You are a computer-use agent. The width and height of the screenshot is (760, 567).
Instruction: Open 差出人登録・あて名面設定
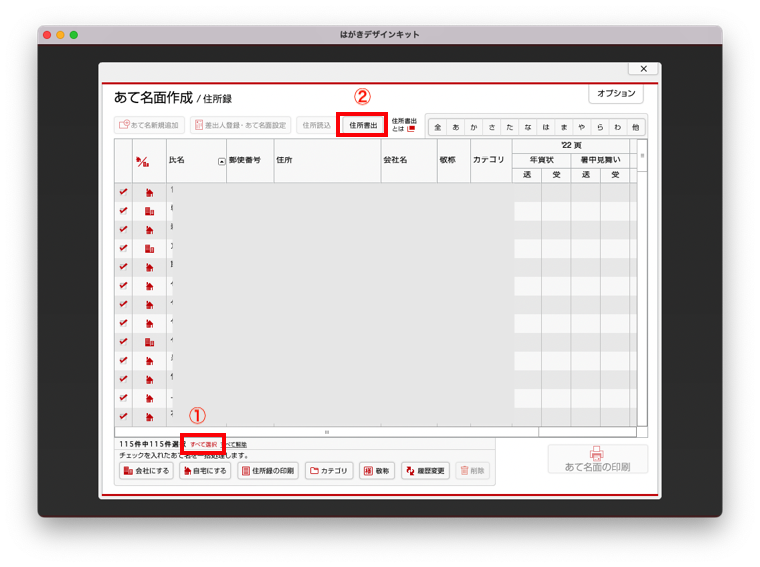click(240, 125)
